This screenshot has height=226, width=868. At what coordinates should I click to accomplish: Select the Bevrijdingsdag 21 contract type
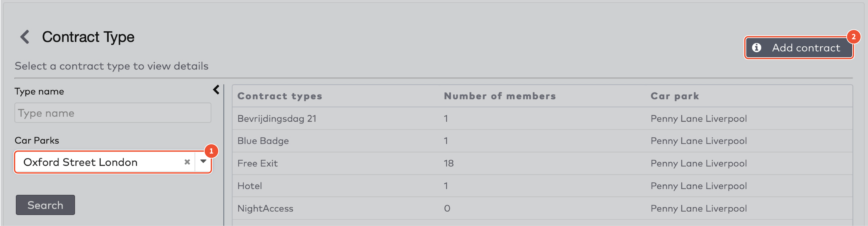coord(277,119)
